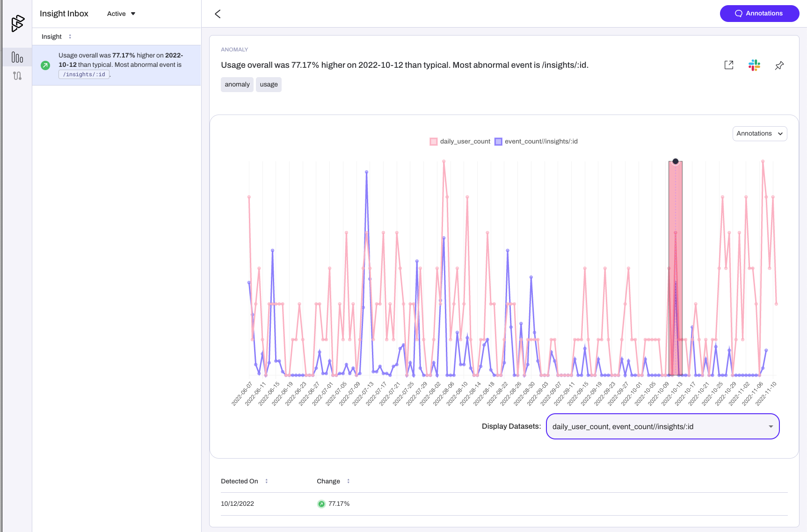Sort by Change column
The width and height of the screenshot is (807, 532).
coord(349,481)
